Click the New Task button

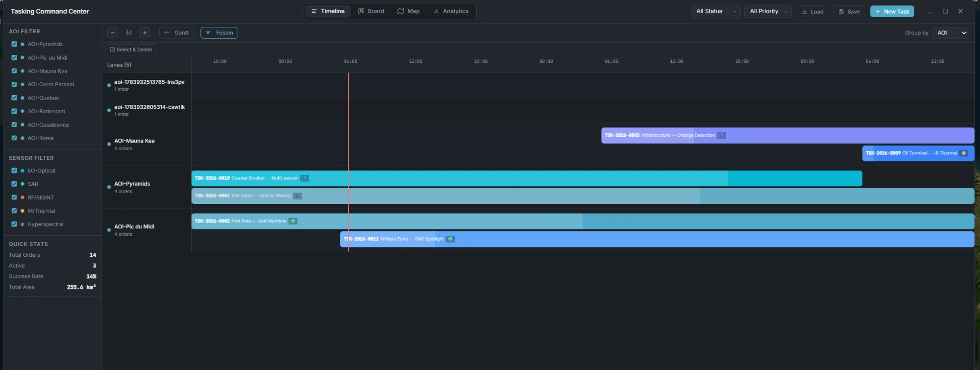(892, 11)
